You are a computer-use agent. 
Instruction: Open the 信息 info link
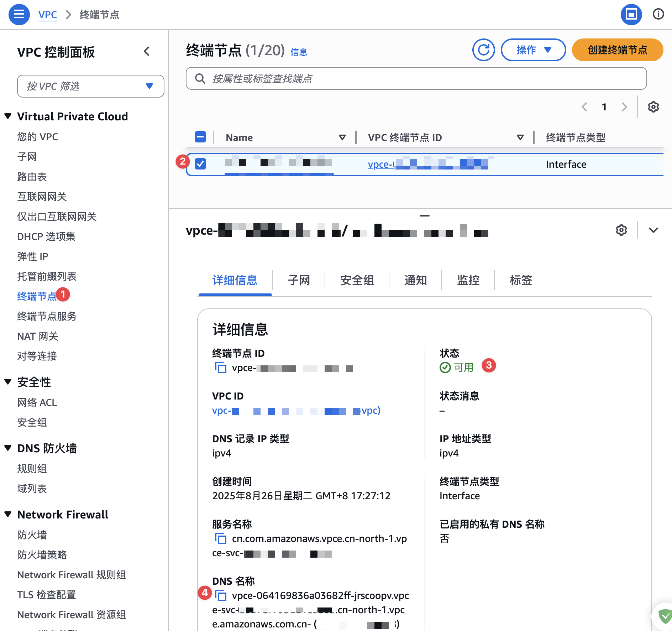(x=299, y=52)
